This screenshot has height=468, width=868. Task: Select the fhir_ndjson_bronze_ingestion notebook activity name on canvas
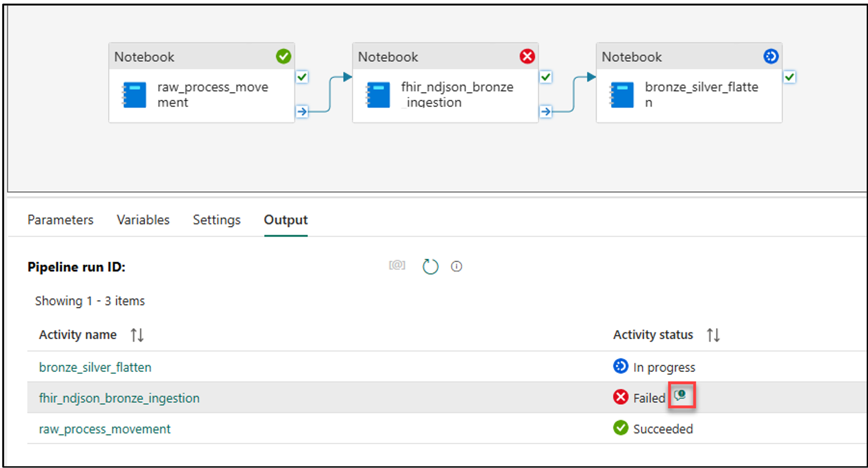(x=457, y=95)
